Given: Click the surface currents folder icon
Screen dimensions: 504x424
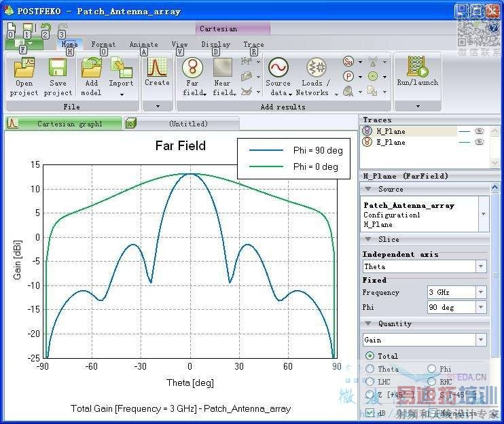Looking at the screenshot, I should click(x=246, y=76).
